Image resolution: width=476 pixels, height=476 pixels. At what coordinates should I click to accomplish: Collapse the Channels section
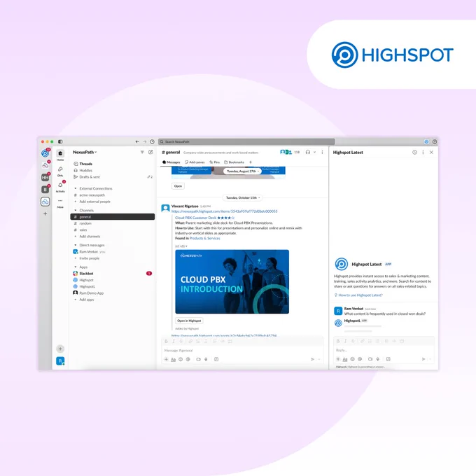coord(76,211)
